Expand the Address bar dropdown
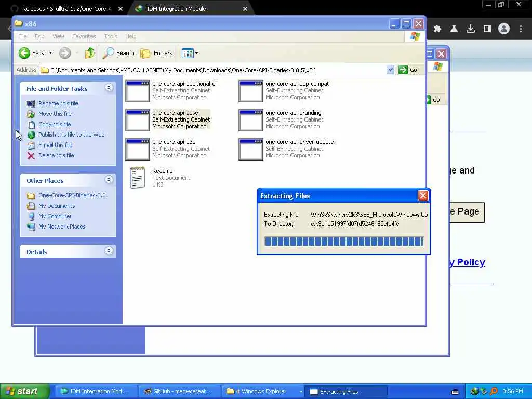This screenshot has width=532, height=399. click(x=390, y=70)
